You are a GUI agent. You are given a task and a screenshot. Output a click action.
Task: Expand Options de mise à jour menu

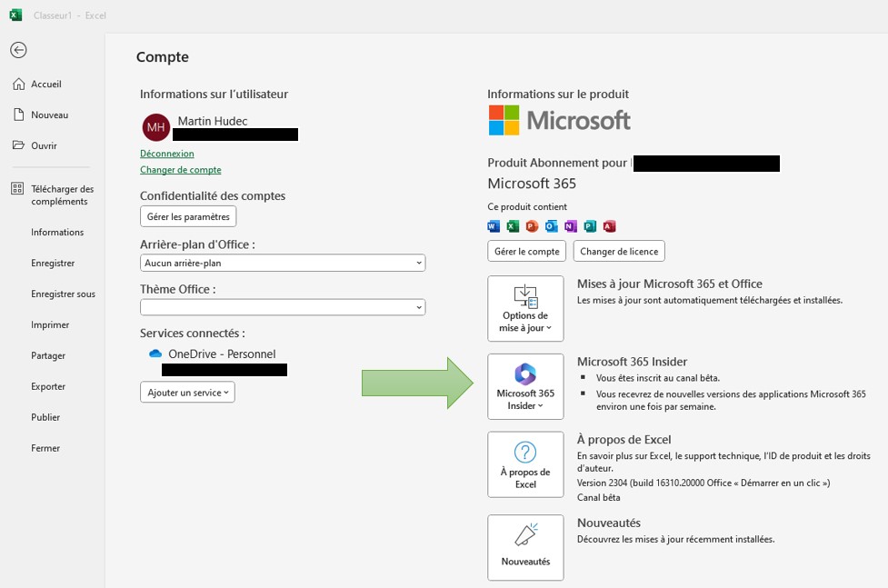tap(525, 309)
